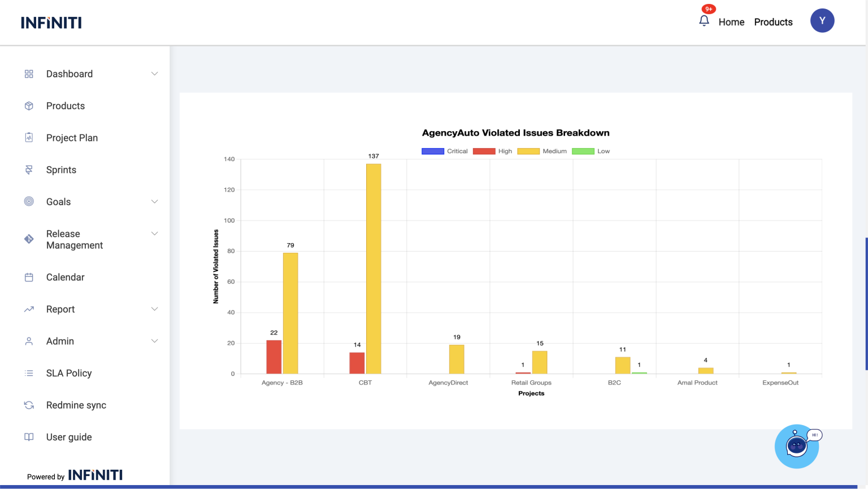Click the green Low legend color swatch
The width and height of the screenshot is (868, 489).
(x=583, y=152)
